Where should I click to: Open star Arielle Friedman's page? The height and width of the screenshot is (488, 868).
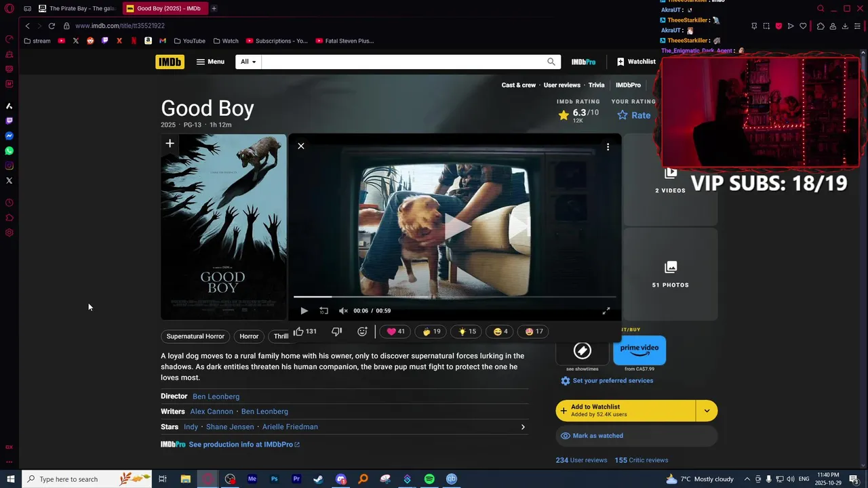[x=290, y=427]
